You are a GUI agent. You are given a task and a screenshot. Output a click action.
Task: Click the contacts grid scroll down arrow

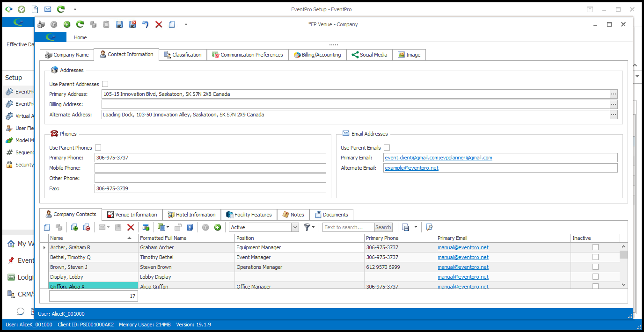(x=623, y=284)
